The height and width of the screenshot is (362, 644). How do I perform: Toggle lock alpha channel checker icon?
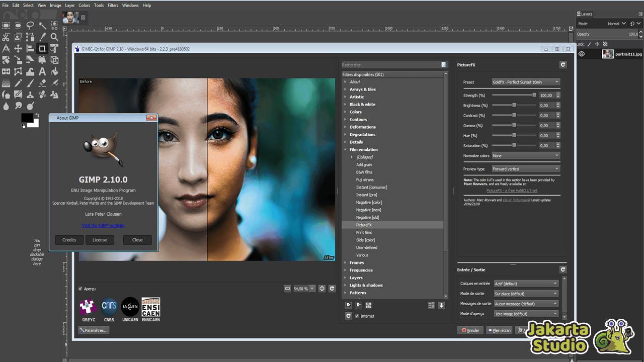[605, 44]
